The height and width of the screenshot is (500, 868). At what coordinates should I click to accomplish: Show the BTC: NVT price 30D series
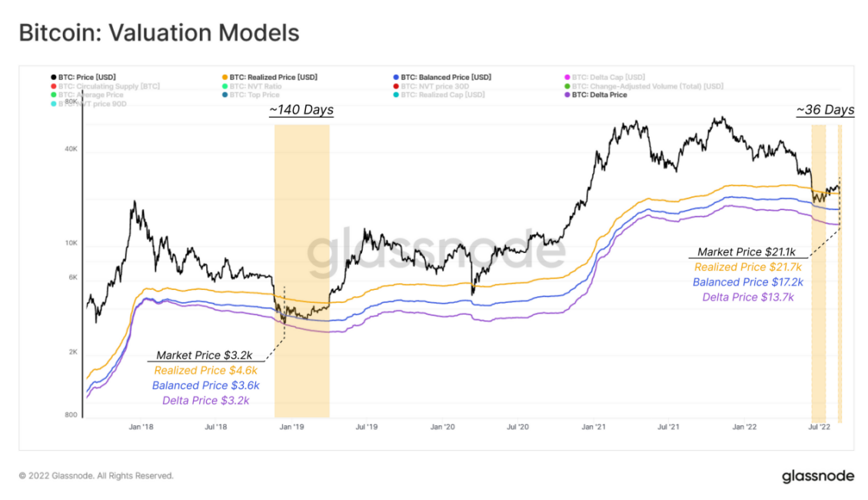coord(431,86)
